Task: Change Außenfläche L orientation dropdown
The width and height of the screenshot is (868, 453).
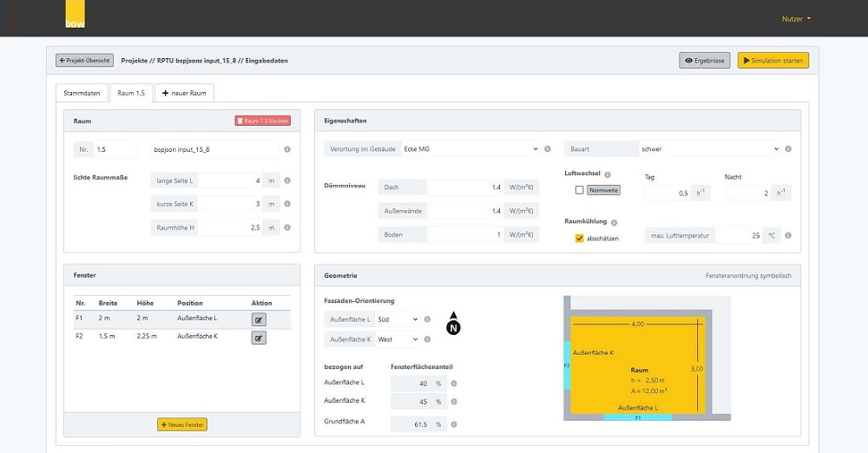Action: point(398,319)
